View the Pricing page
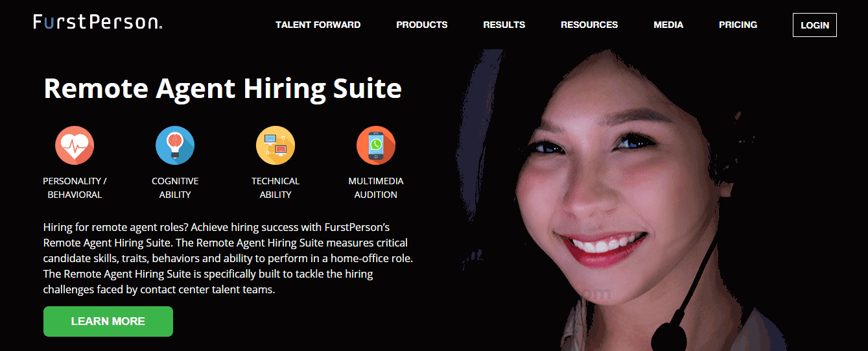 pyautogui.click(x=738, y=25)
